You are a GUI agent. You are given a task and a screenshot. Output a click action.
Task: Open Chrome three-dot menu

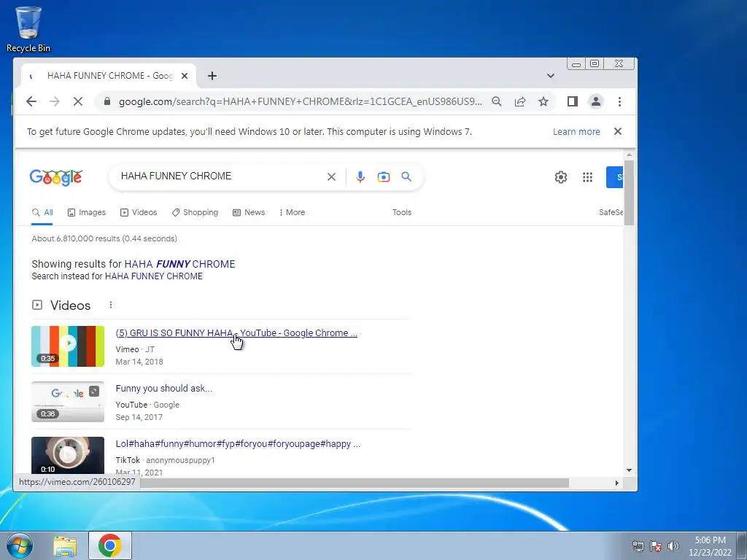pyautogui.click(x=619, y=101)
